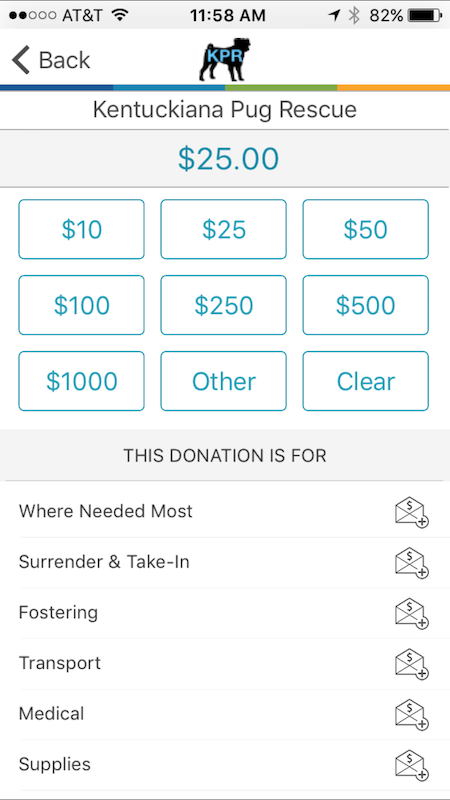Tap the donation envelope icon for Where Needed Most
The height and width of the screenshot is (800, 450).
pyautogui.click(x=412, y=513)
